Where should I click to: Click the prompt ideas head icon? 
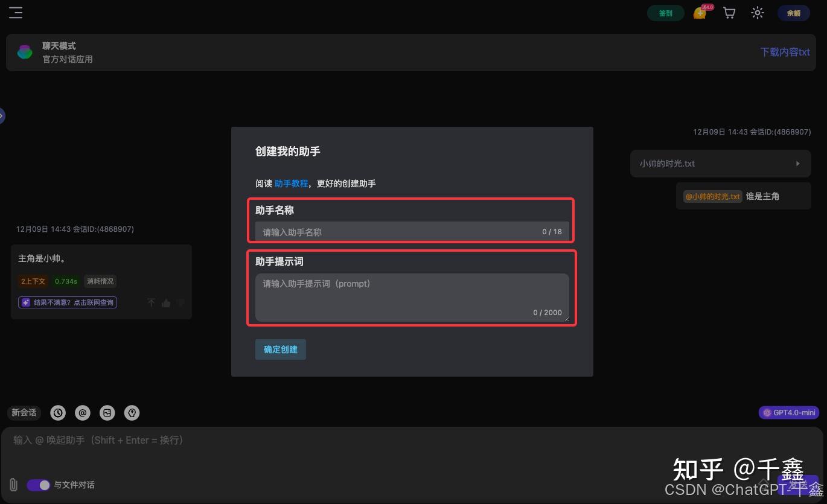[132, 413]
